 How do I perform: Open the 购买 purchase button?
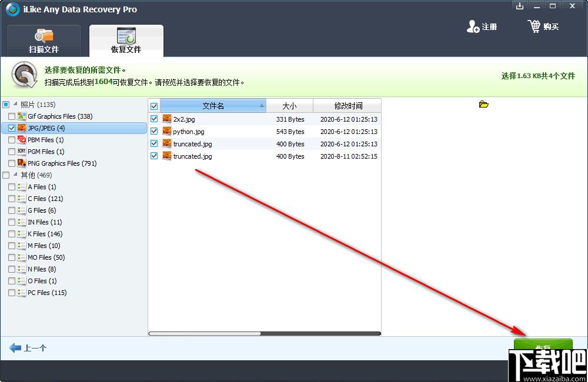tap(543, 26)
